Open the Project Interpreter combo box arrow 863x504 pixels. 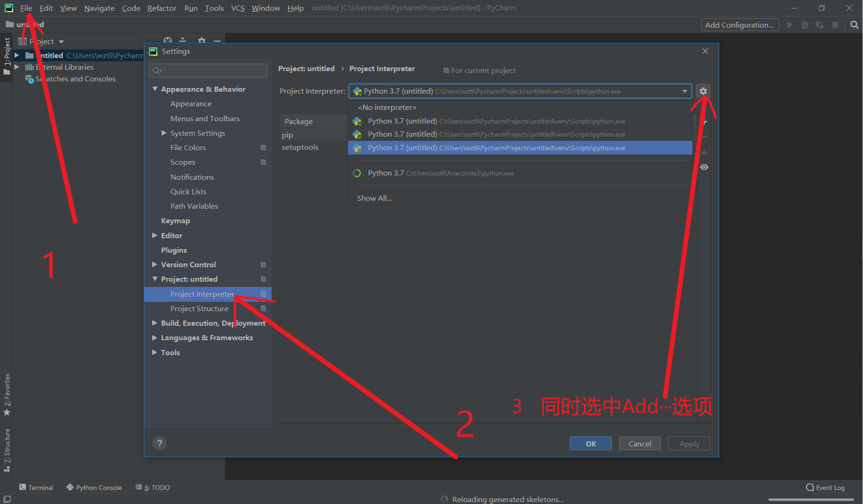685,91
